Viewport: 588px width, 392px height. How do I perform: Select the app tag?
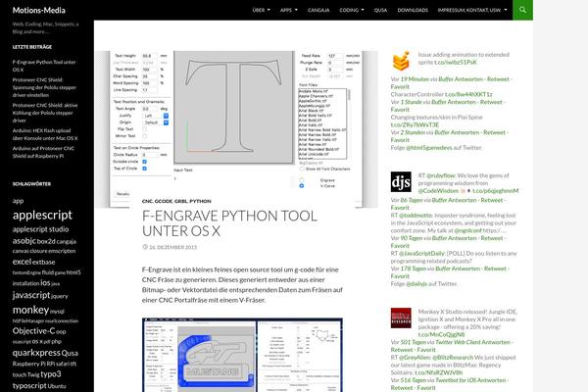click(18, 201)
